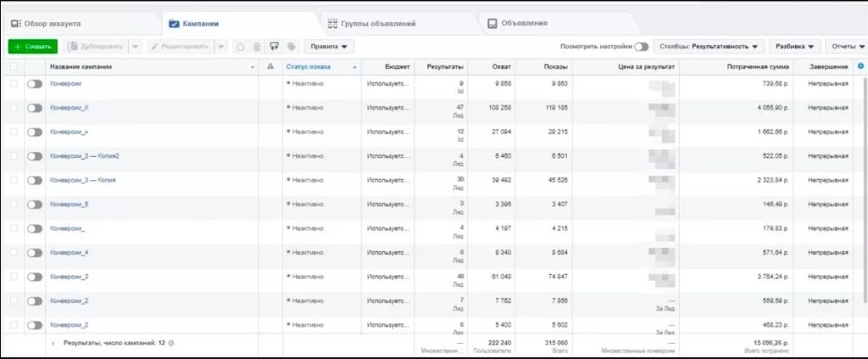Open the Название кампании column dropdown arrow
The image size is (868, 359).
pyautogui.click(x=253, y=67)
